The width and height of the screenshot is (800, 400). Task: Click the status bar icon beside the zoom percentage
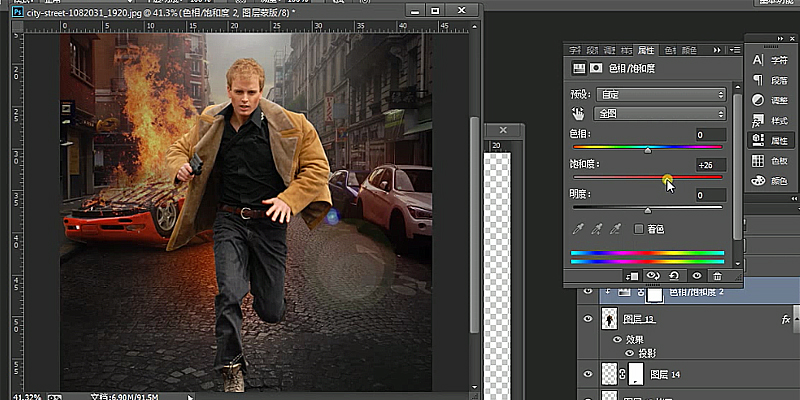[55, 396]
